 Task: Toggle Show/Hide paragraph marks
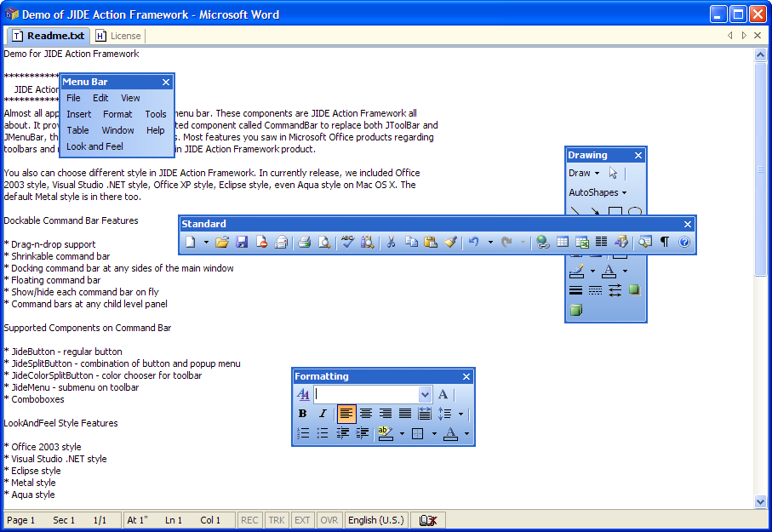tap(665, 242)
